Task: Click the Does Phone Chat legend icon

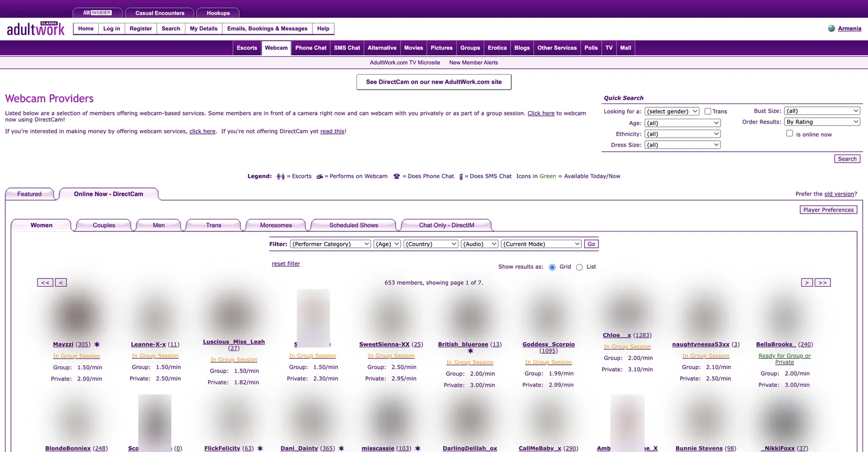Action: pos(397,177)
